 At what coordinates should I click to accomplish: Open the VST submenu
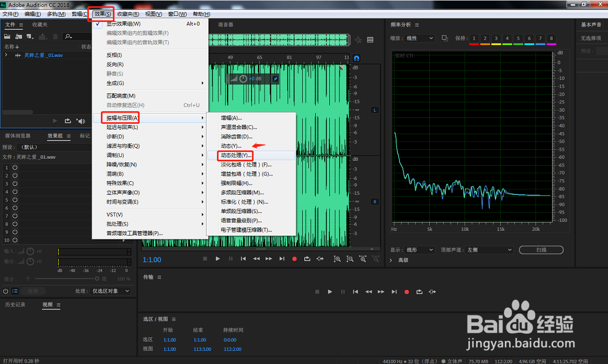click(x=150, y=215)
